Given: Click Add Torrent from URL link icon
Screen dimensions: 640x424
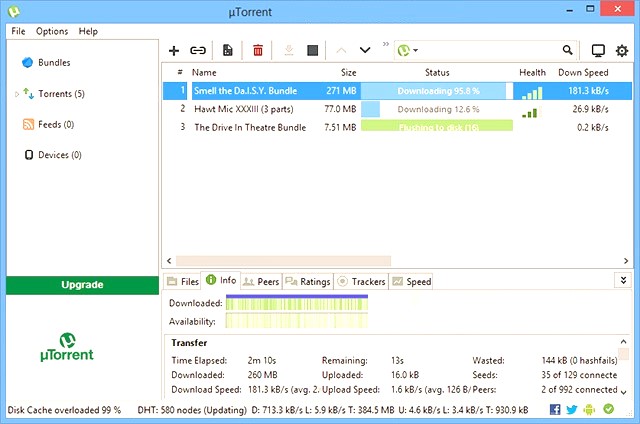Looking at the screenshot, I should coord(198,51).
